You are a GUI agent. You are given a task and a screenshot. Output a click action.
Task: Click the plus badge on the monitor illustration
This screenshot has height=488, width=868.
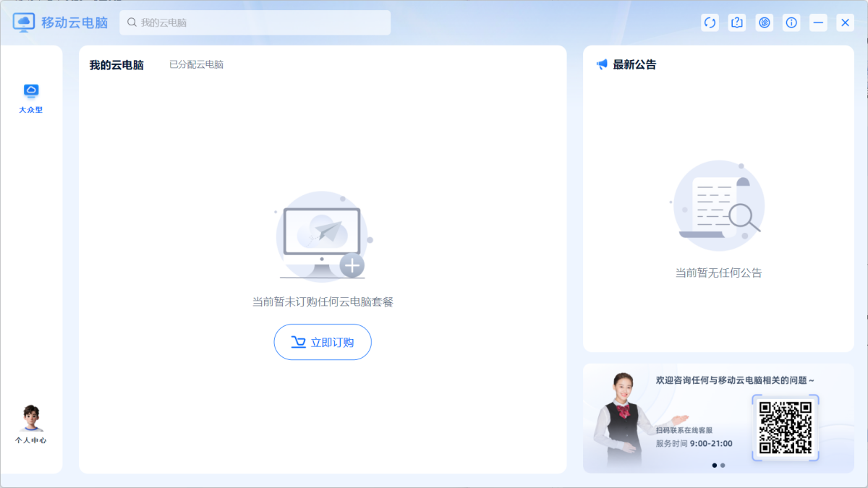pos(352,265)
